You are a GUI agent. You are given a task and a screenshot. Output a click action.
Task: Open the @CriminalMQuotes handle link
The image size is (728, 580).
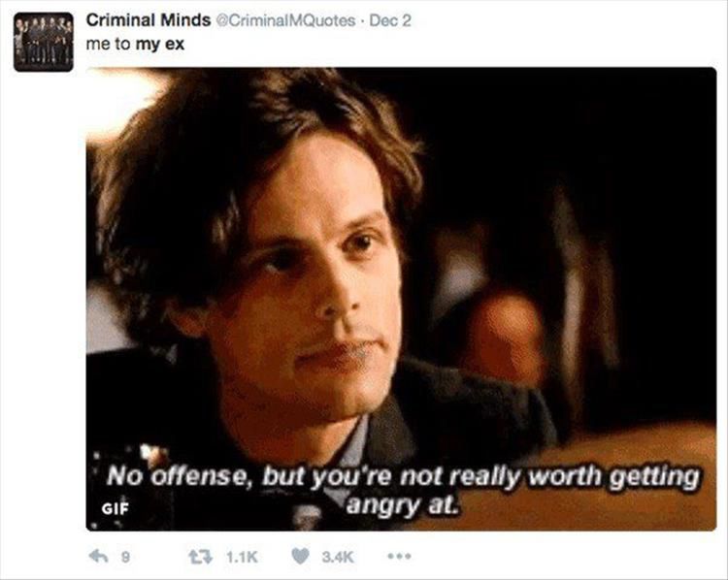click(284, 21)
